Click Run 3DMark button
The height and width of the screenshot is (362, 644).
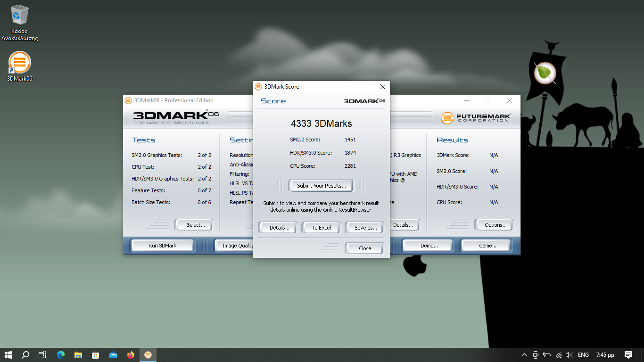click(162, 246)
